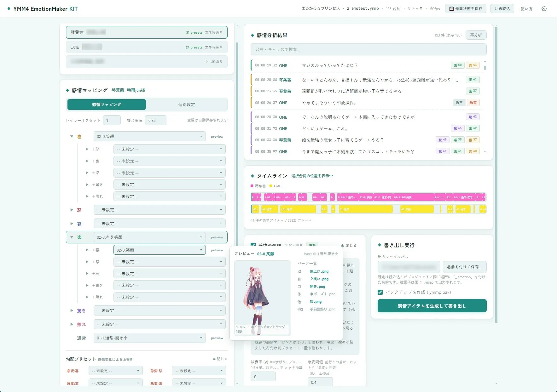This screenshot has width=557, height=392.
Task: Click the 減衰率 input field showing 0
Action: (x=263, y=377)
